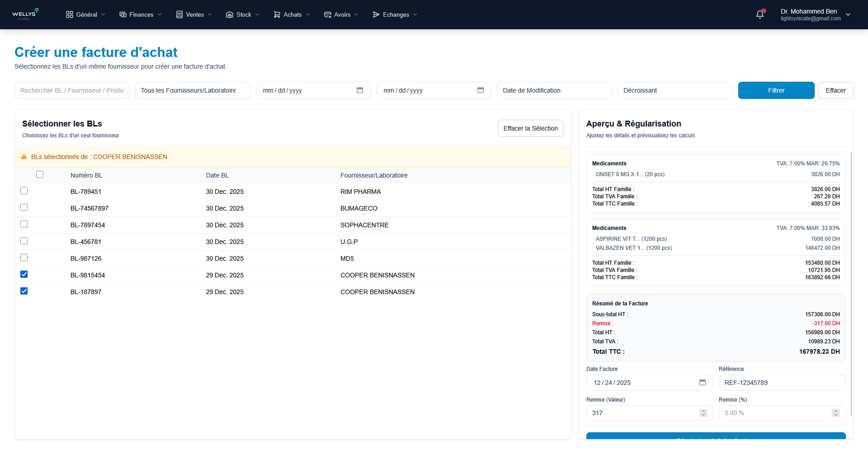Click the Remise (%) stepper arrows
Screen dimensions: 868x454
835,413
